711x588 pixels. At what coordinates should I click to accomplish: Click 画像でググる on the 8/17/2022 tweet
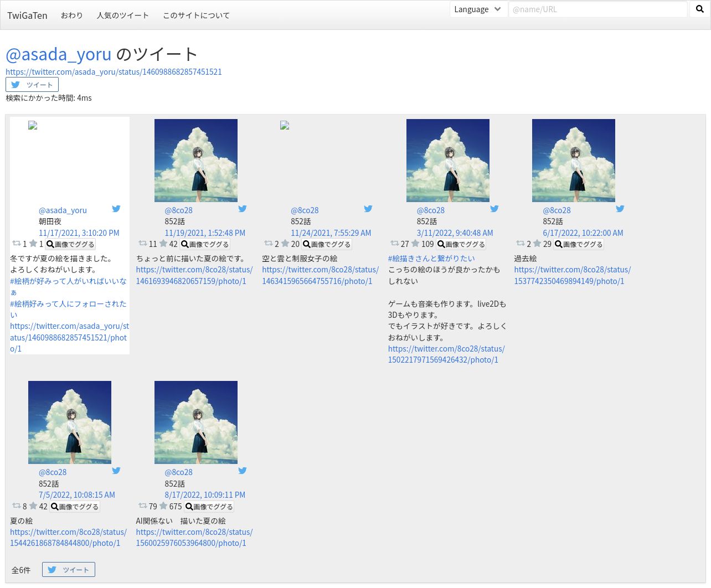pos(209,507)
